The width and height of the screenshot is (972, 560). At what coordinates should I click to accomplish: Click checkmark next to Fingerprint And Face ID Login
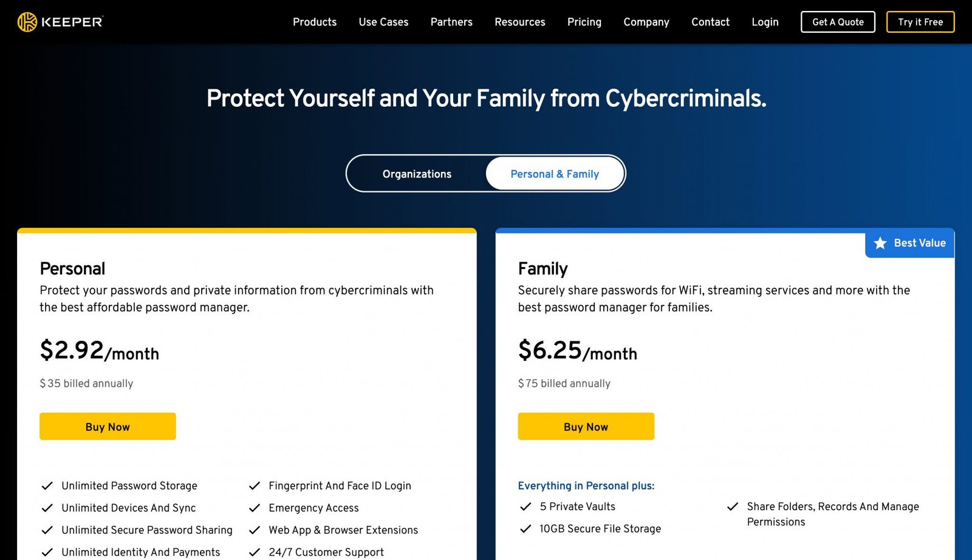[255, 486]
